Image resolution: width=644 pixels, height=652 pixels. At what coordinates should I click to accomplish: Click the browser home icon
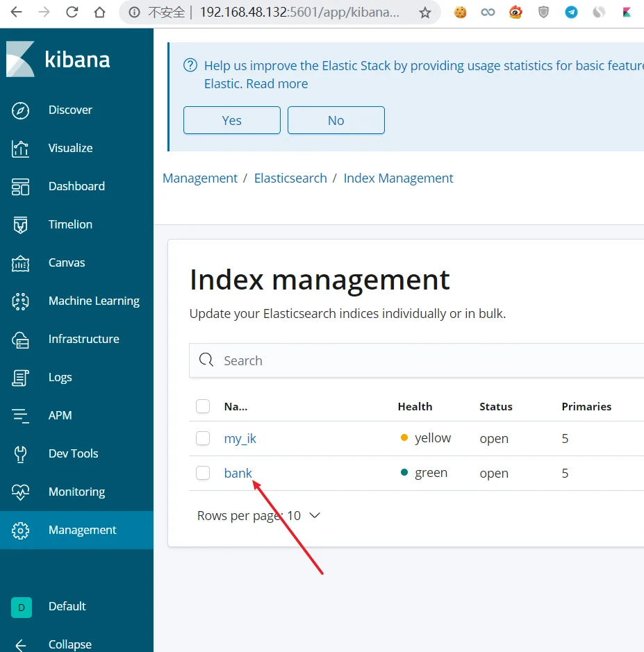(x=99, y=12)
